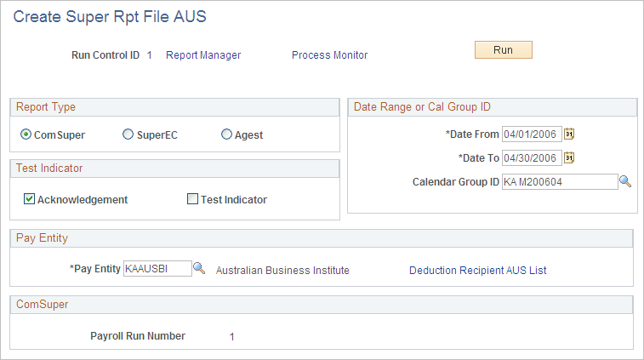This screenshot has height=360, width=644.
Task: Open the Date To calendar picker
Action: tap(570, 157)
